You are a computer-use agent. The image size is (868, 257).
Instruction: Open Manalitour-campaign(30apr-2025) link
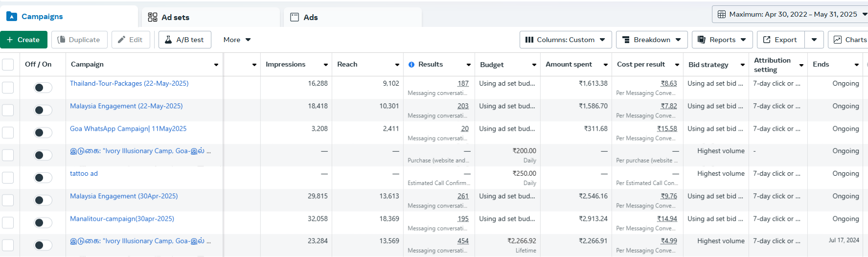122,219
